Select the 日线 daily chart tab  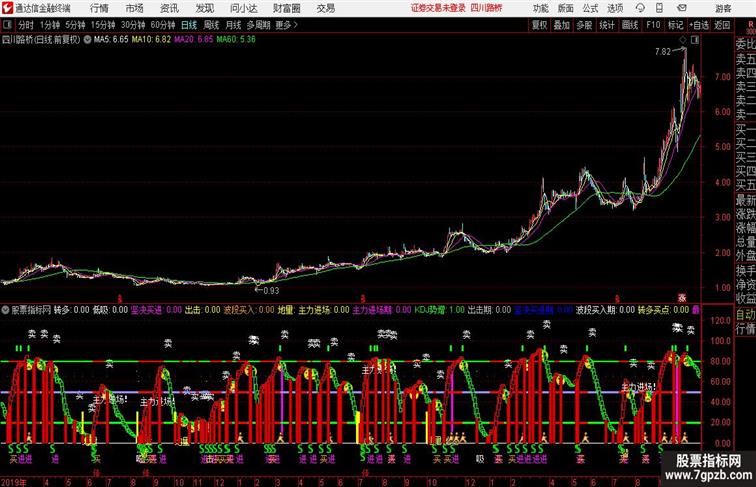[189, 25]
